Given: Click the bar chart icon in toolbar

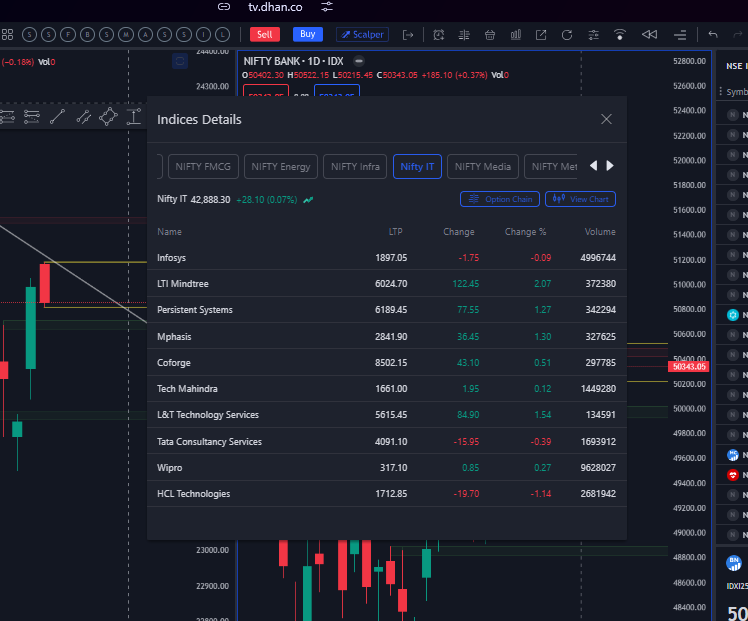Looking at the screenshot, I should [x=516, y=35].
